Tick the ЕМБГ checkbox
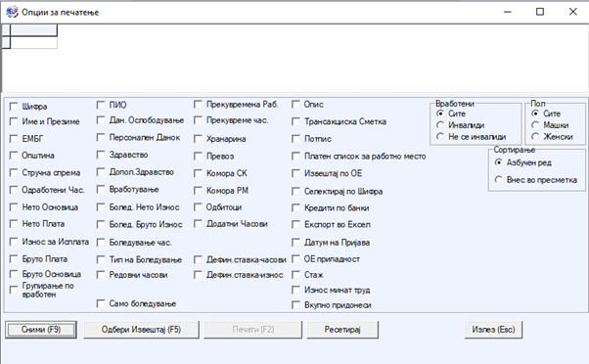Screen dimensions: 589x364 tap(14, 139)
